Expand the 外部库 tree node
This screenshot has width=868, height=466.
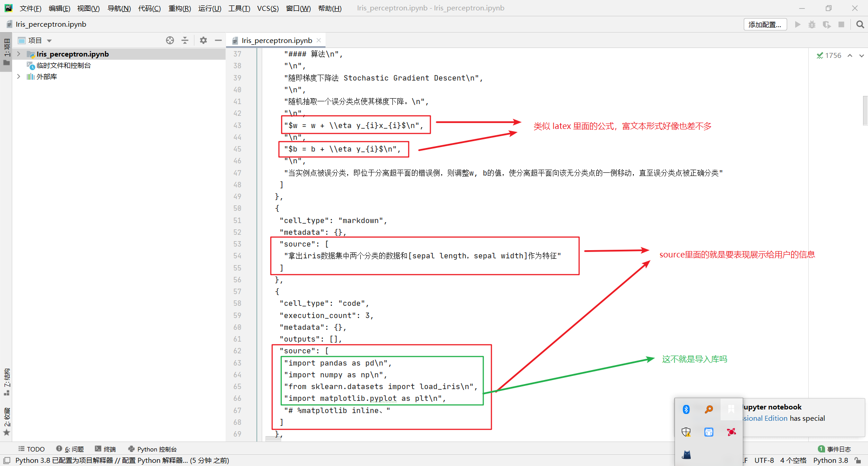19,76
